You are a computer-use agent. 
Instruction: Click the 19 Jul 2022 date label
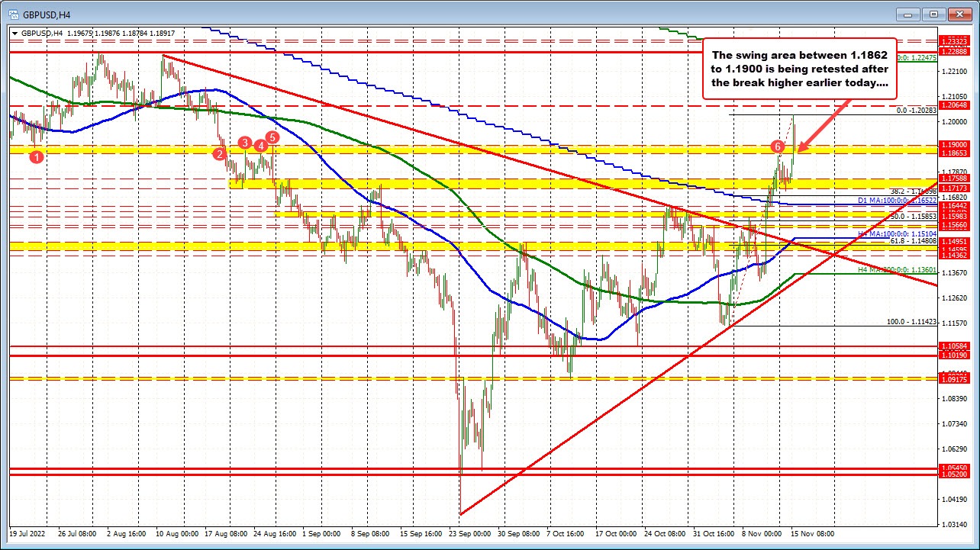pos(27,535)
